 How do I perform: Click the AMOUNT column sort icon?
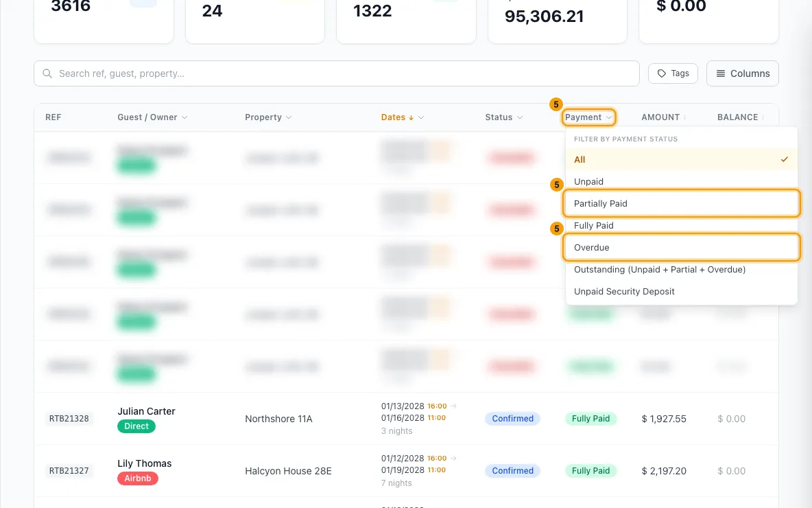(x=684, y=117)
